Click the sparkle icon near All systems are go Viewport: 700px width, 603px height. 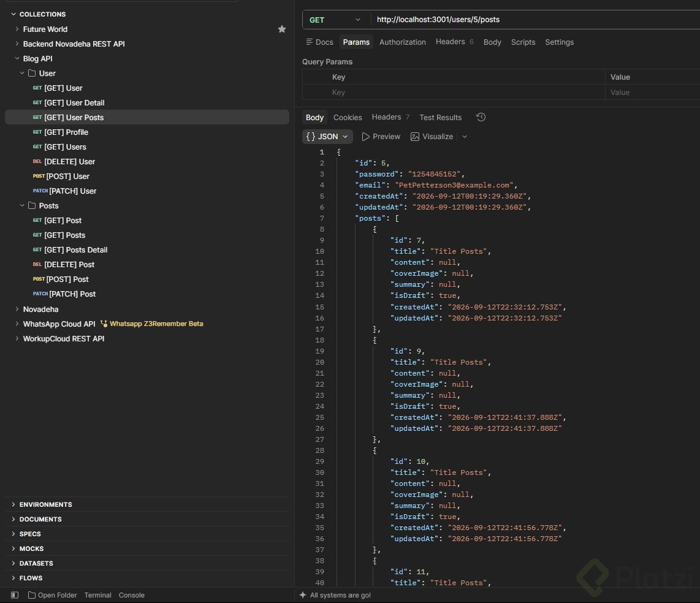(x=303, y=595)
